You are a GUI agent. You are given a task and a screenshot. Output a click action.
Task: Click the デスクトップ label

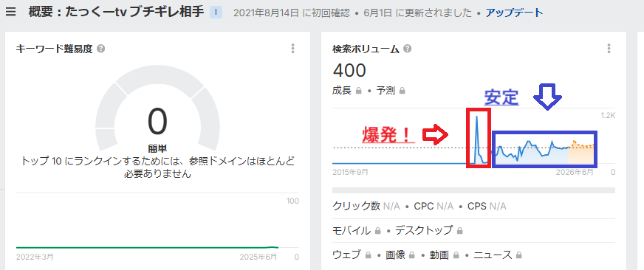tap(424, 231)
